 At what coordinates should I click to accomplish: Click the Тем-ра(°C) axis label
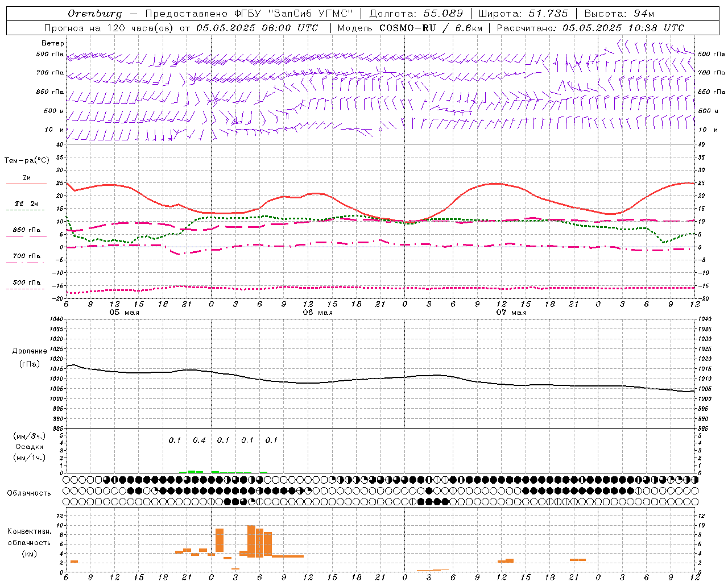(x=27, y=161)
